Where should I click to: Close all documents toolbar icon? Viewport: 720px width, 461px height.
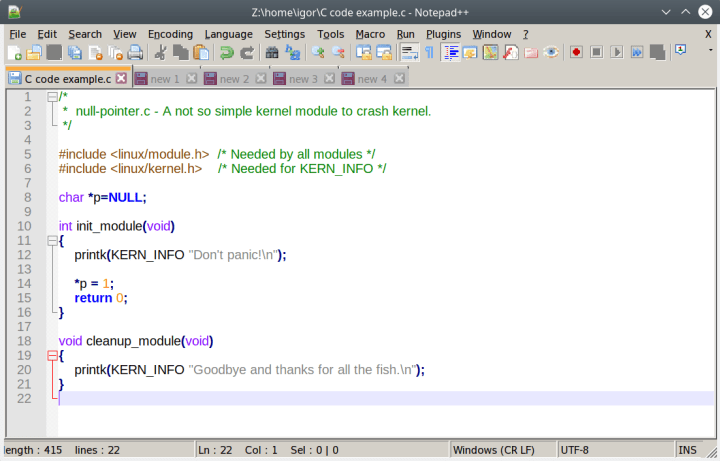coord(115,52)
